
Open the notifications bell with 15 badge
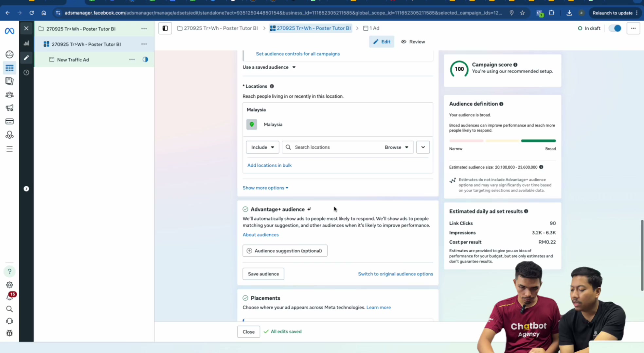coord(10,296)
